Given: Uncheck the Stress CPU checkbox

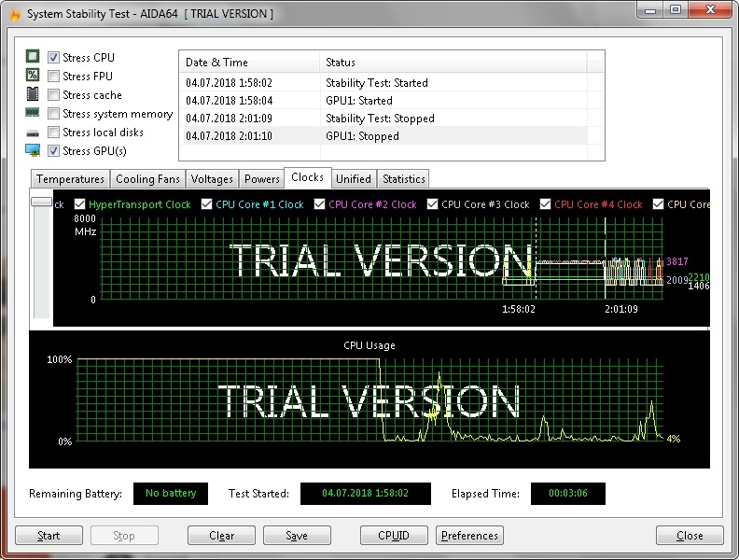Looking at the screenshot, I should pos(54,58).
